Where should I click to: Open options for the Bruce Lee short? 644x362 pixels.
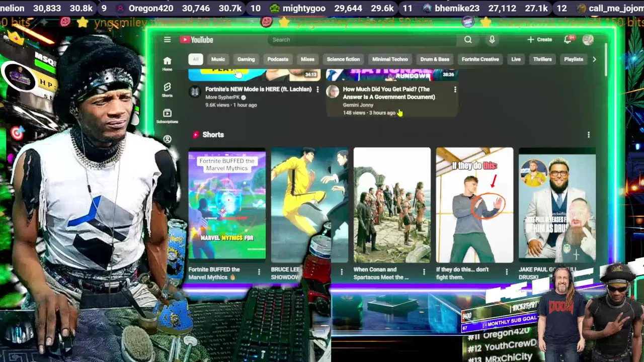[x=342, y=272]
